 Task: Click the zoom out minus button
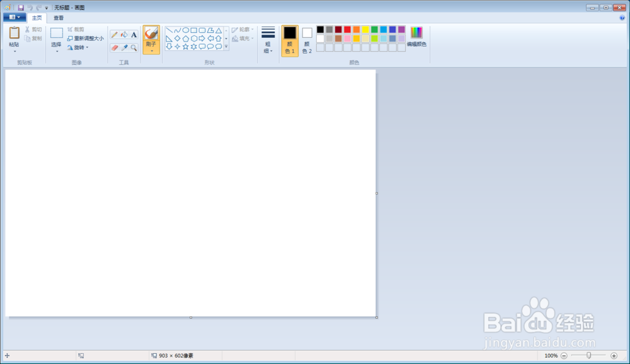[x=564, y=356]
